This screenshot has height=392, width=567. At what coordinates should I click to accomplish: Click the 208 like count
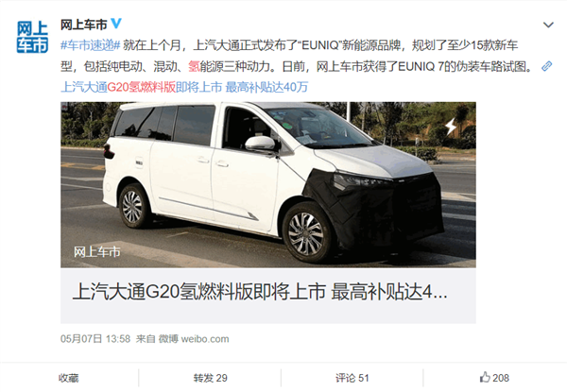coord(501,378)
